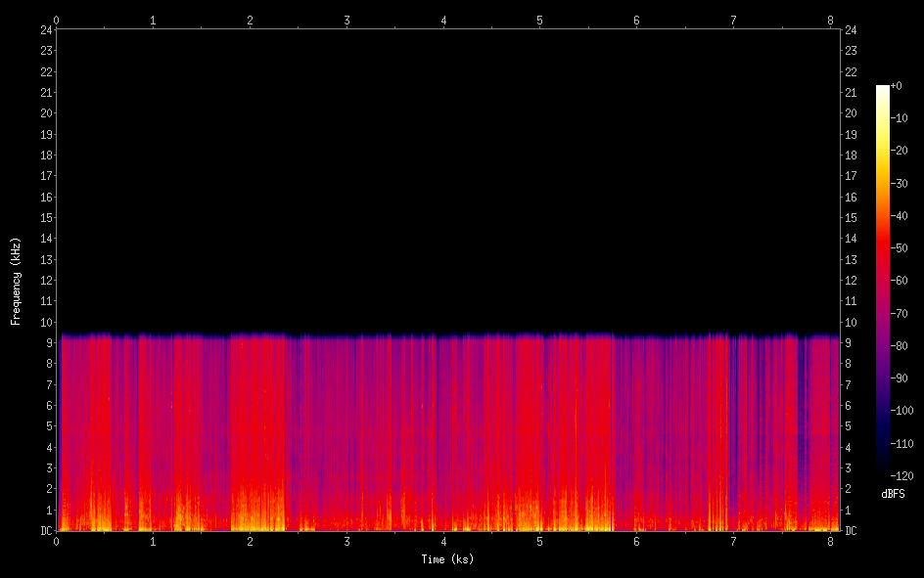Click the "DC" label on the left frequency axis
Viewport: 924px width, 578px height.
[45, 531]
